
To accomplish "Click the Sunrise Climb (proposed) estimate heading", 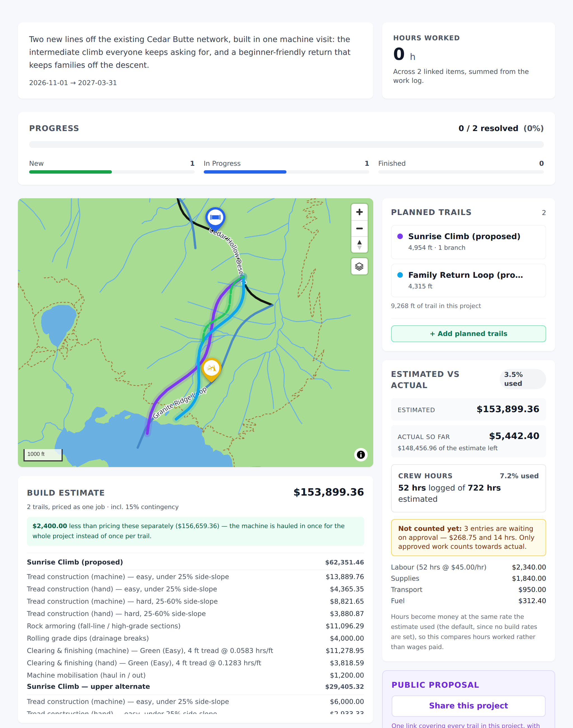I will click(x=75, y=562).
